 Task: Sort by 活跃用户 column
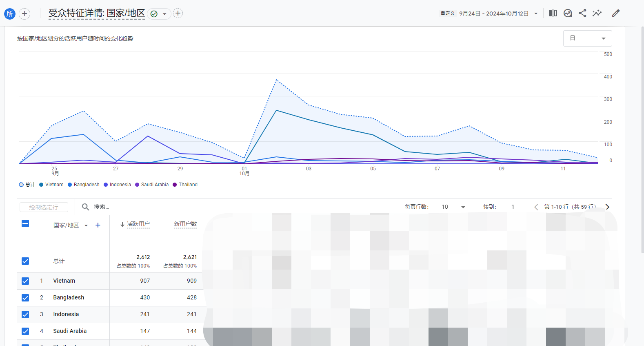[x=138, y=224]
